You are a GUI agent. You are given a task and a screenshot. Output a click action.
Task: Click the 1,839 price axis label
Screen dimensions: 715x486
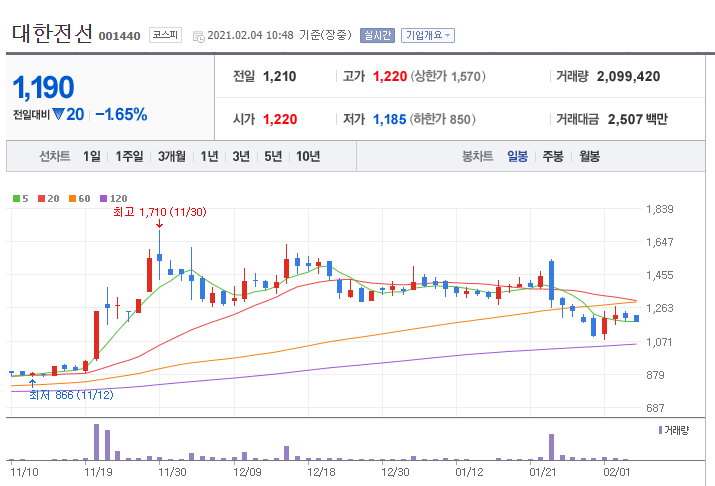[659, 209]
